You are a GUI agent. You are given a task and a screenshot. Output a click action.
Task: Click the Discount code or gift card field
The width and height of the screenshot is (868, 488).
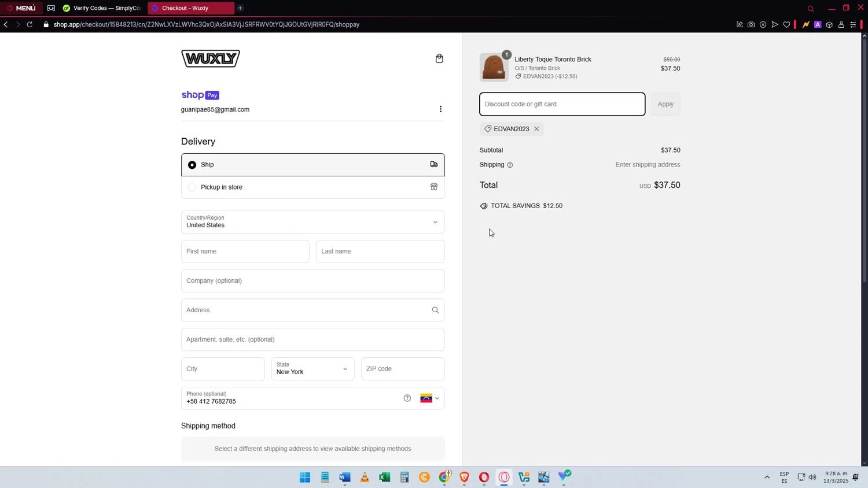click(562, 104)
